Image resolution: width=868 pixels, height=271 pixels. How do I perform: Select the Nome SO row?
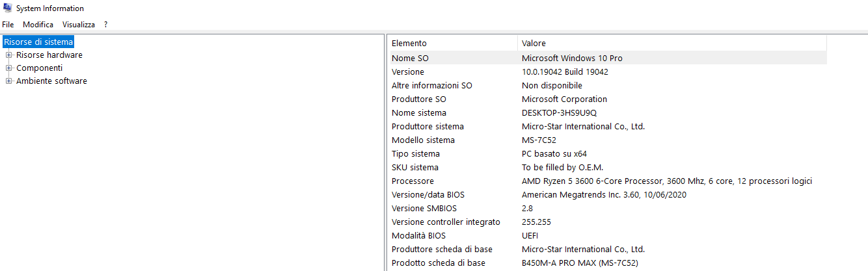click(410, 58)
